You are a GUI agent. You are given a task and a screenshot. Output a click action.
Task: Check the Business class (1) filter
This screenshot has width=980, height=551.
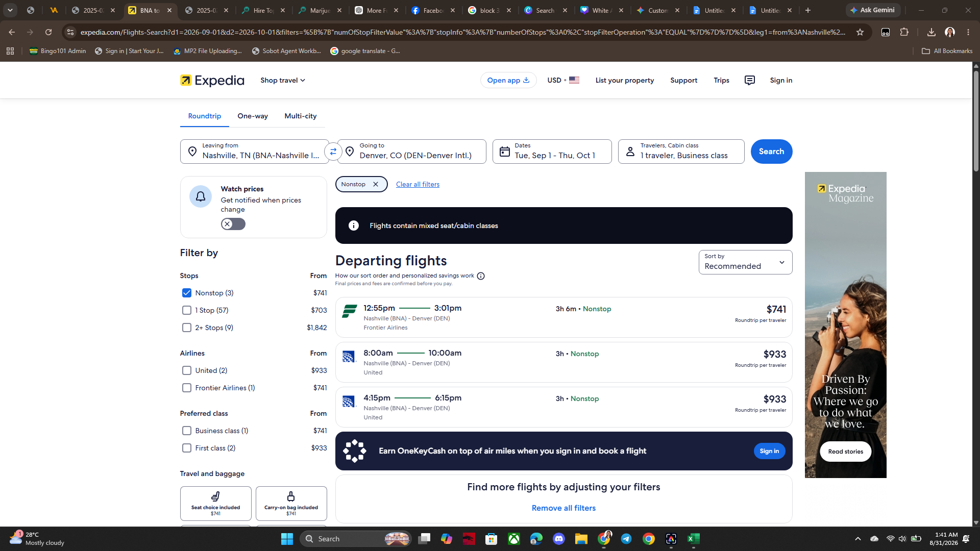click(187, 431)
